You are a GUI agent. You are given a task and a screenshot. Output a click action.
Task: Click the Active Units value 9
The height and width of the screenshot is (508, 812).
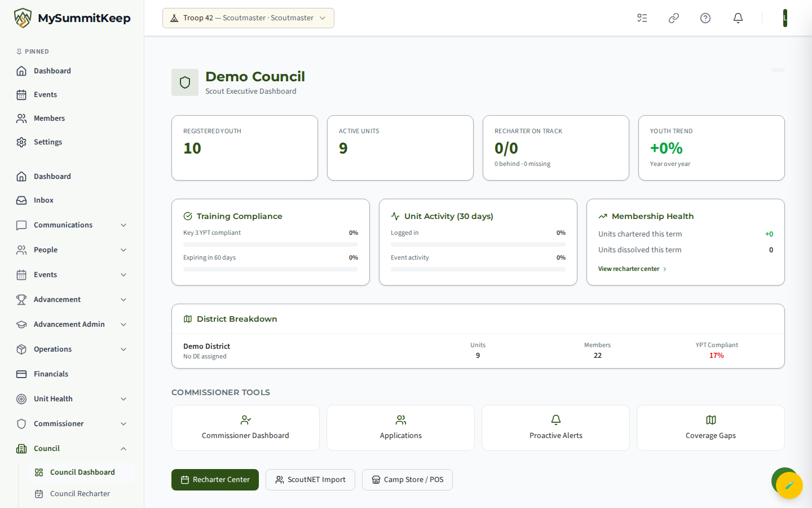tap(343, 148)
